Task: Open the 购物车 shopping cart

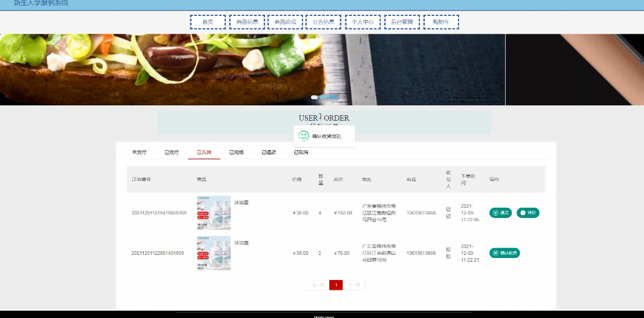Action: tap(441, 22)
